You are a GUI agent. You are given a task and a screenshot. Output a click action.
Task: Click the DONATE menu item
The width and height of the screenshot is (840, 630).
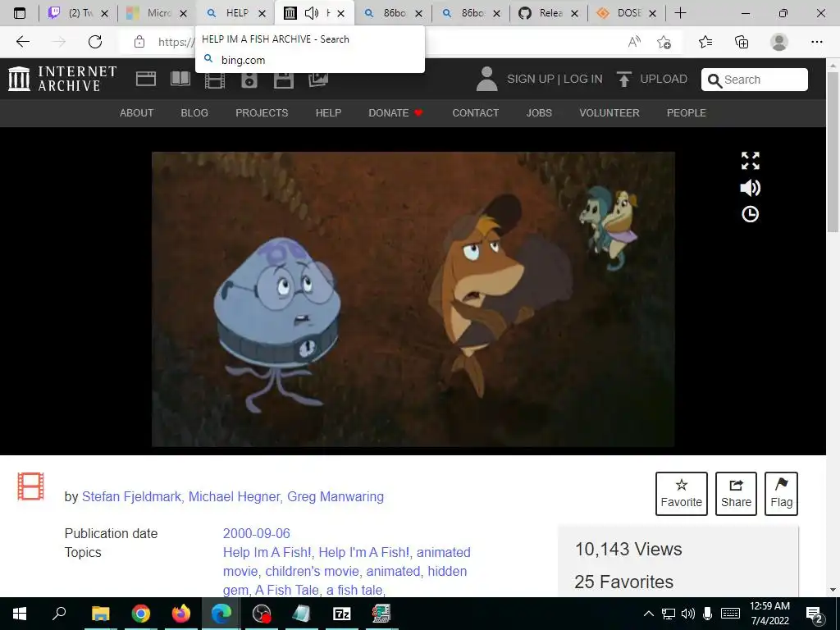pos(396,113)
